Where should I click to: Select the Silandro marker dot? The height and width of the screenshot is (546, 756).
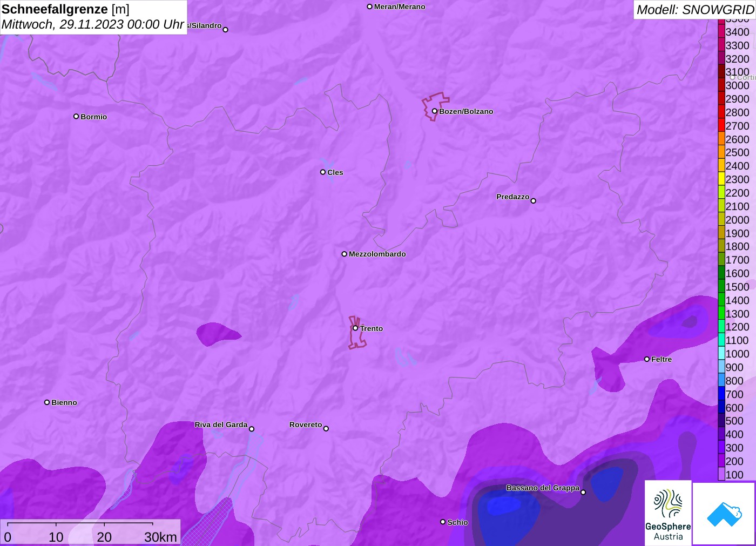[226, 30]
